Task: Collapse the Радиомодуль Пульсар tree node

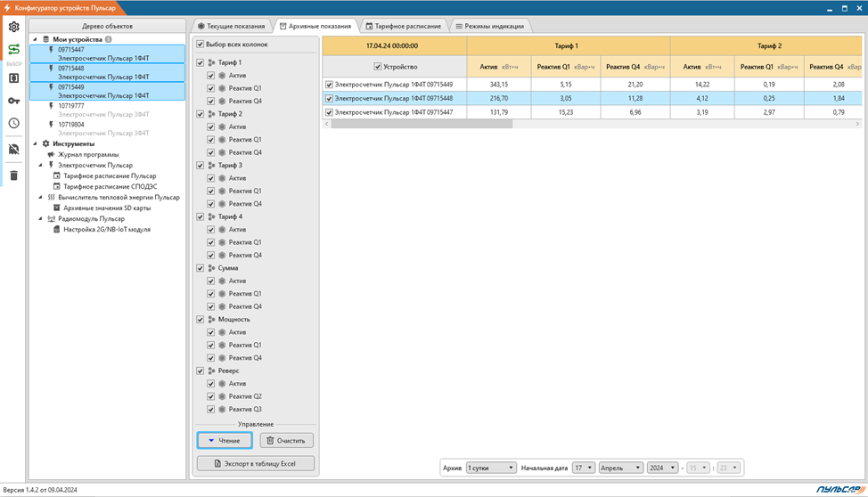Action: [40, 218]
